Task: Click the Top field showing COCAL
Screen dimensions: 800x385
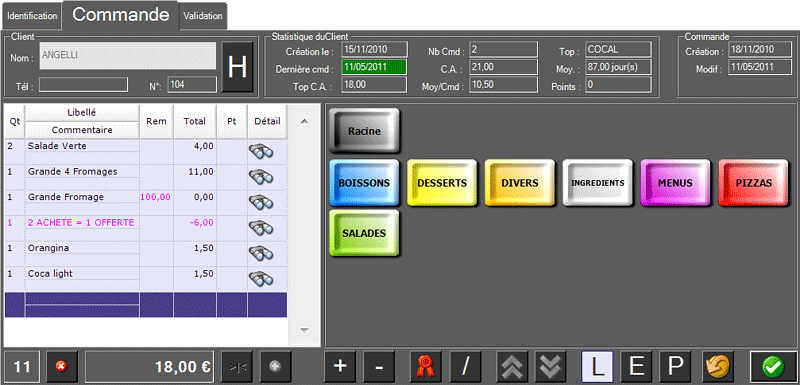Action: 618,49
